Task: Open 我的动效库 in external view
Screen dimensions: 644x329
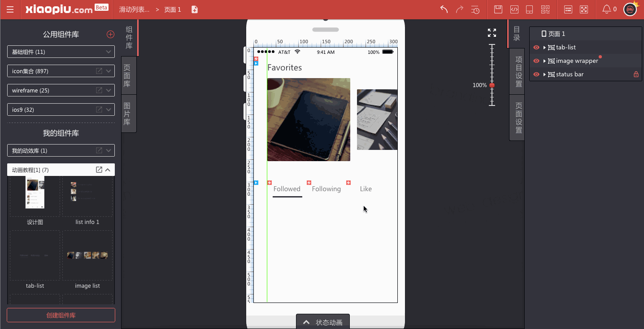Action: (99, 150)
